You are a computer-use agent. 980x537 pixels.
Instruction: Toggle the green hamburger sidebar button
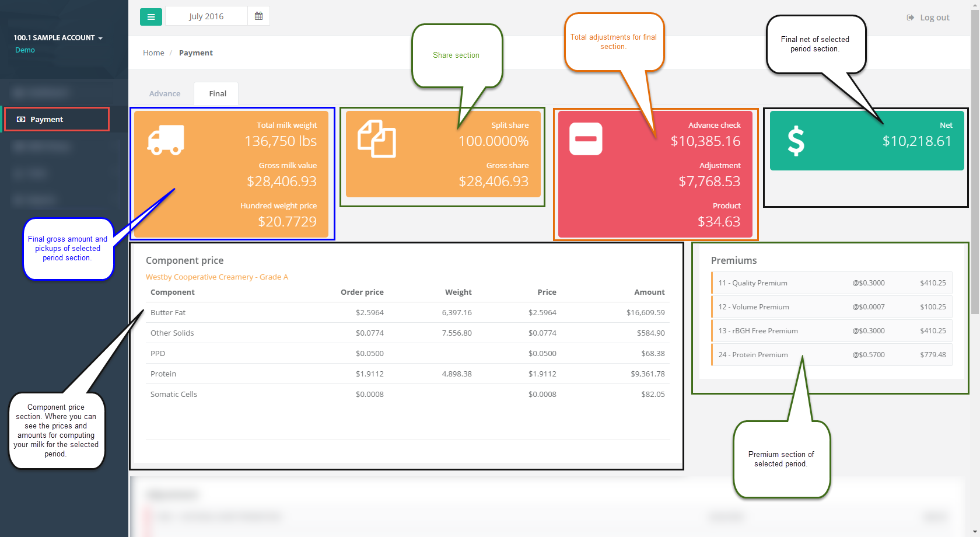pyautogui.click(x=151, y=16)
